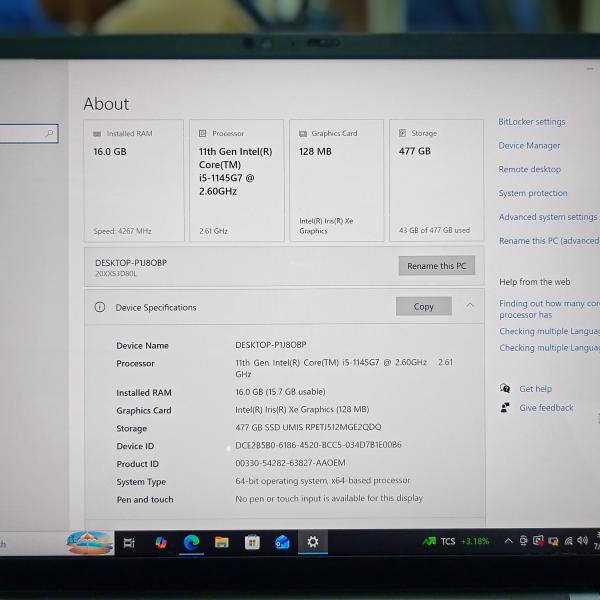Screen dimensions: 600x600
Task: Click 'Speed: 4267 MHz' text
Action: [122, 231]
